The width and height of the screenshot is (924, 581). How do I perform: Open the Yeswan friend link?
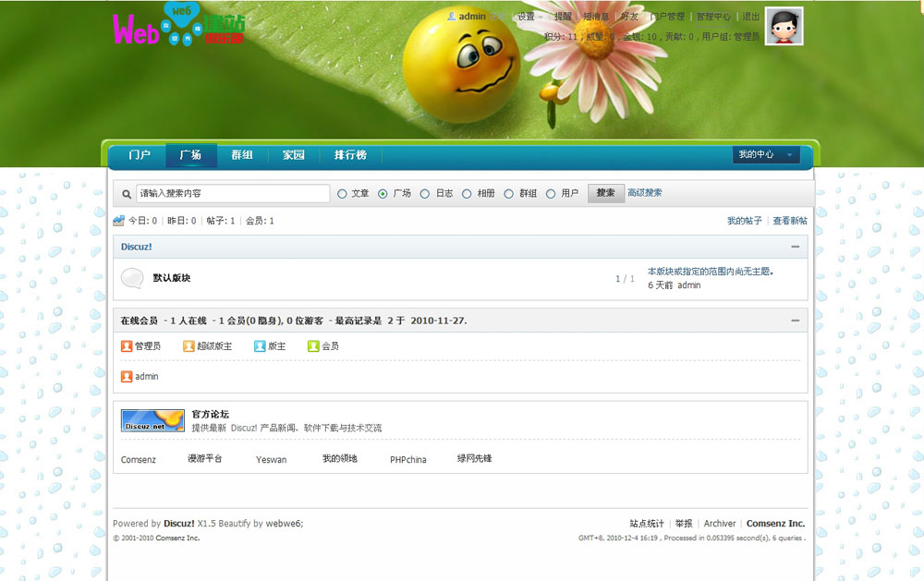tap(271, 460)
